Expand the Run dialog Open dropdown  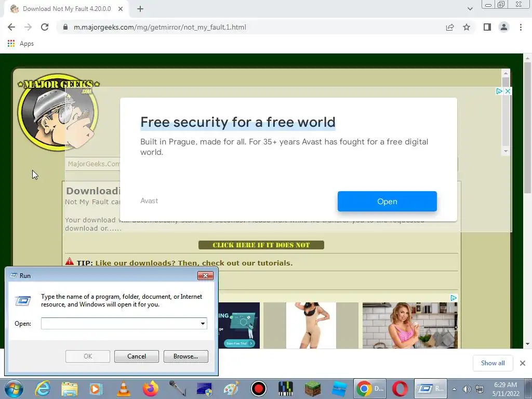click(203, 323)
